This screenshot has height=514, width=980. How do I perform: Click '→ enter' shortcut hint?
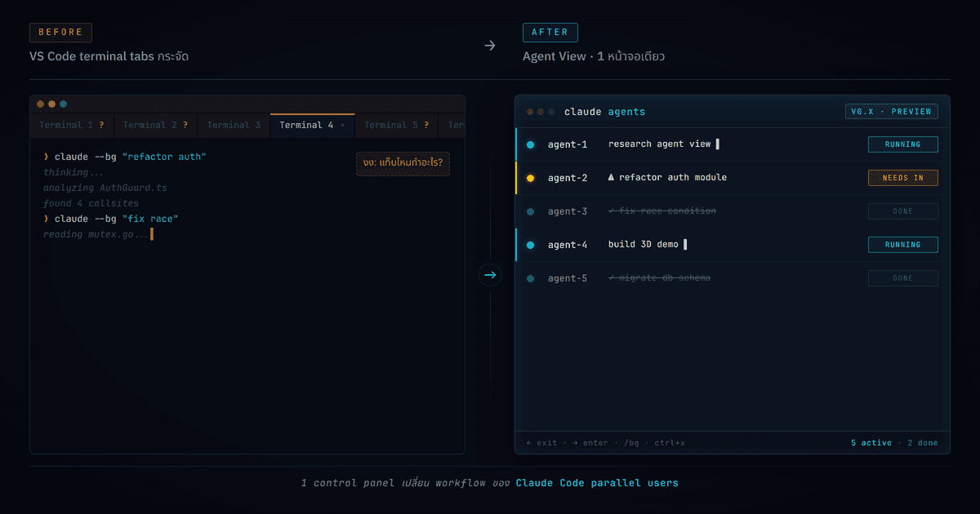tap(590, 443)
